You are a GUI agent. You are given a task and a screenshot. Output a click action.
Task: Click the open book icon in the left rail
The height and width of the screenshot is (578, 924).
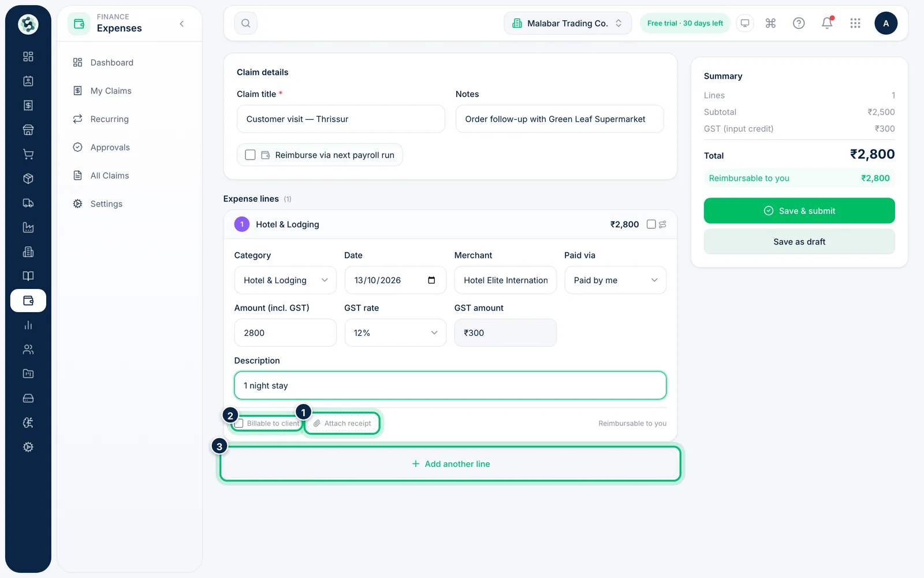point(28,276)
